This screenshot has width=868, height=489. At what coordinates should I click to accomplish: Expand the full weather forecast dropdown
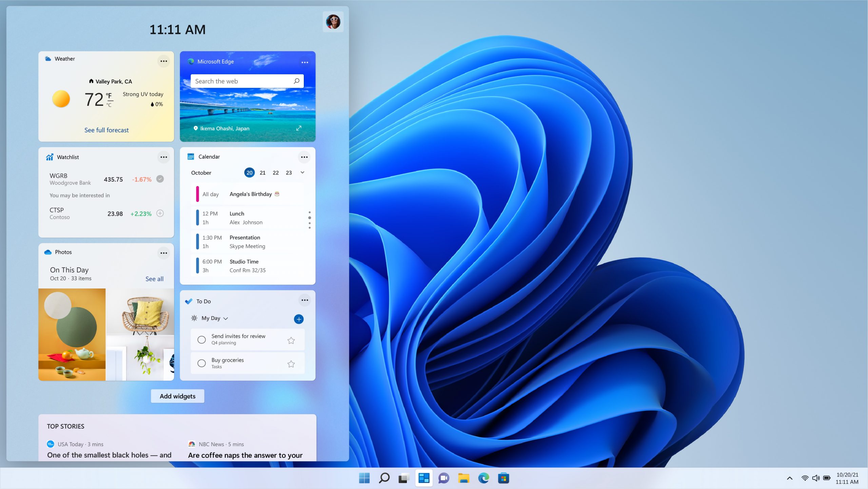point(106,129)
